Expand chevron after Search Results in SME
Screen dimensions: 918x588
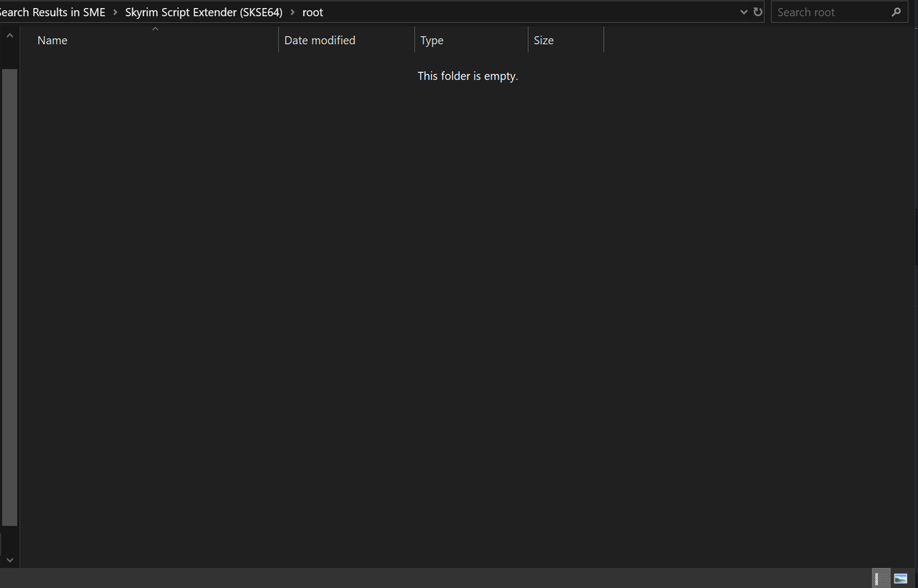[x=115, y=12]
